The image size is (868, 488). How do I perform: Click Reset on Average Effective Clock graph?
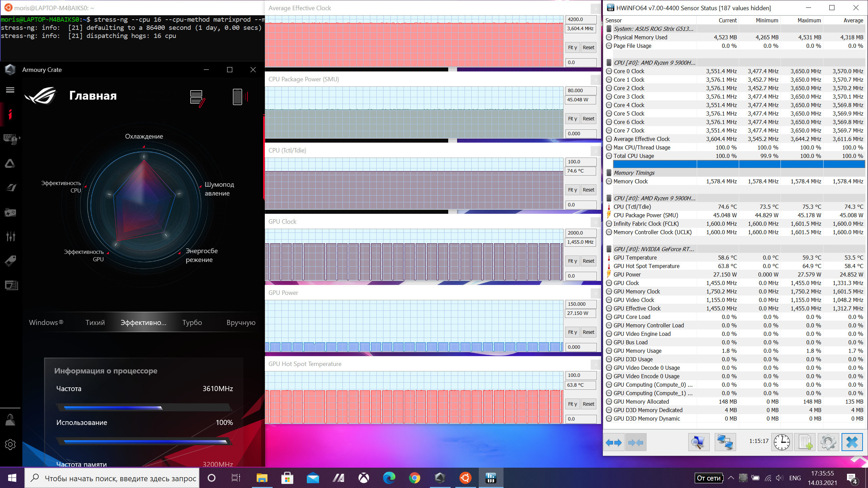[589, 47]
